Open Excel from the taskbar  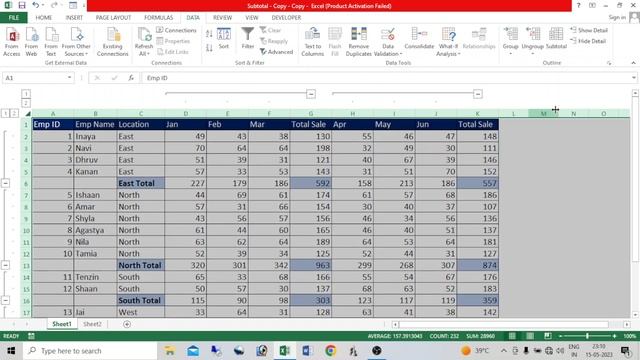coord(284,351)
